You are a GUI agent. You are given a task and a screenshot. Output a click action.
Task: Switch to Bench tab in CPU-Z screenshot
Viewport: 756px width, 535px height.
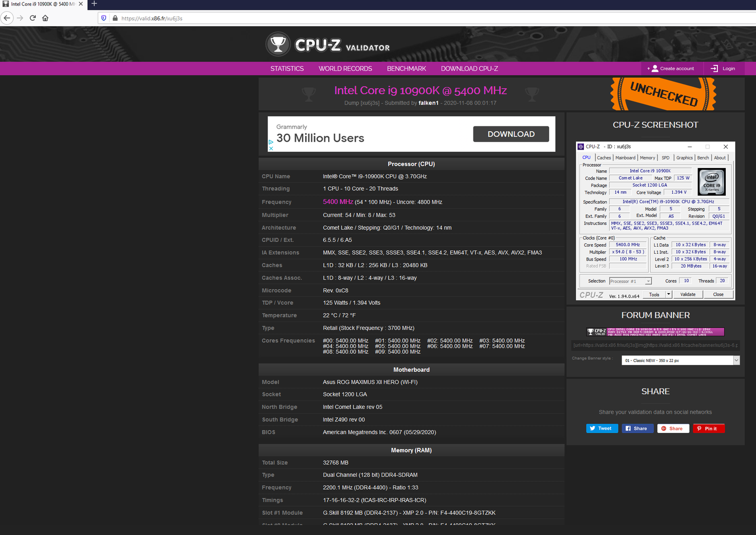click(703, 158)
